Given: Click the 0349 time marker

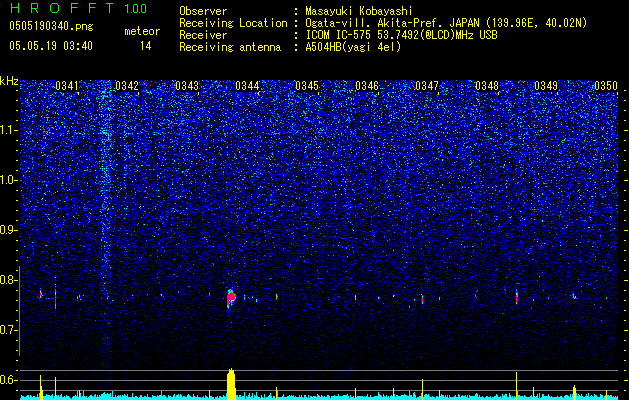Looking at the screenshot, I should [x=546, y=86].
